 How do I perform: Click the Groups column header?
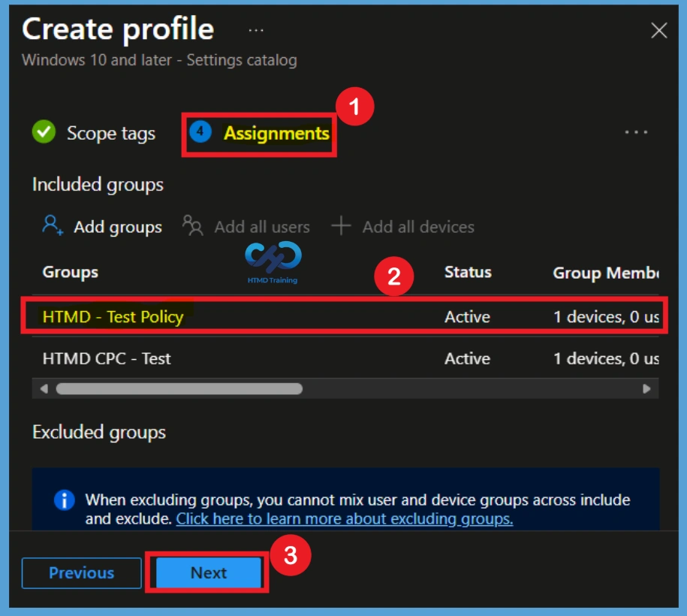(x=70, y=272)
